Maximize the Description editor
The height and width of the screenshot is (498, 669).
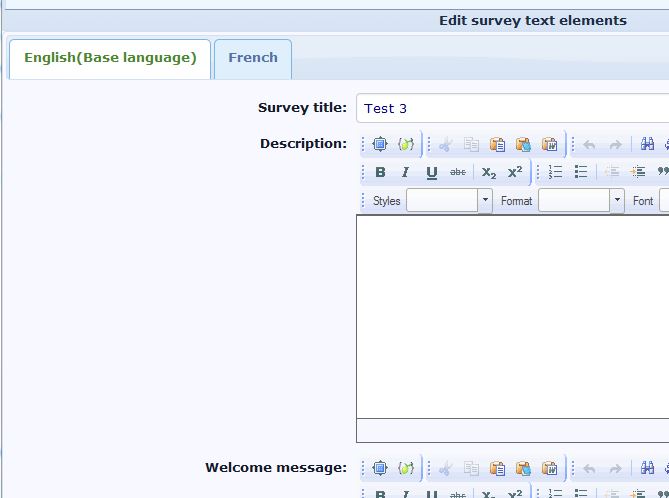[380, 144]
